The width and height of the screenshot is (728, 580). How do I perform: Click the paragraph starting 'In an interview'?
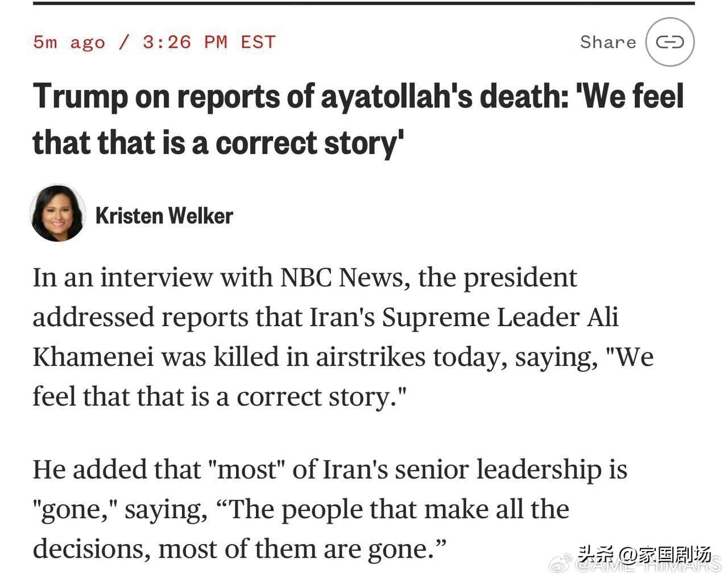click(341, 337)
